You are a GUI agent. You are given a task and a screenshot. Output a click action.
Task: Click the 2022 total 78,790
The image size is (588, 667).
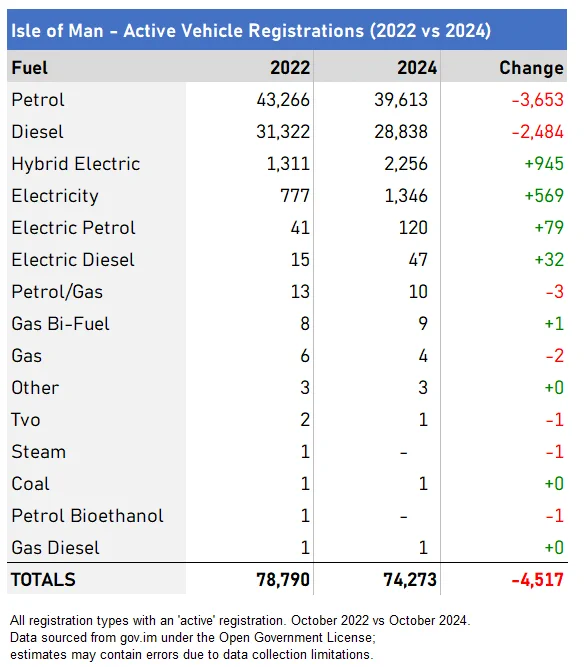[x=283, y=580]
